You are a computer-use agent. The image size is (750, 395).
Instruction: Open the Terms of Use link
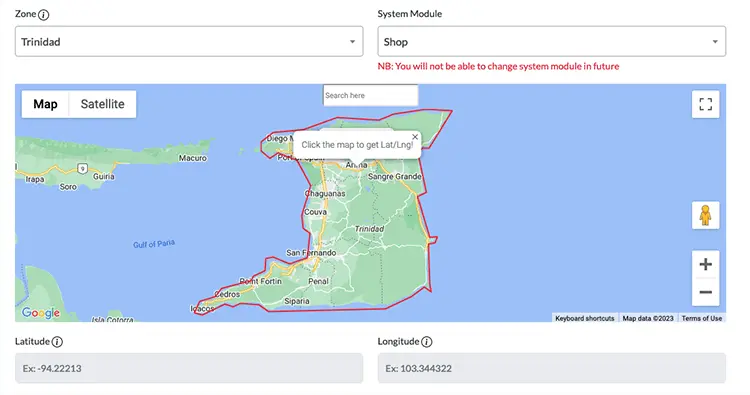tap(702, 318)
